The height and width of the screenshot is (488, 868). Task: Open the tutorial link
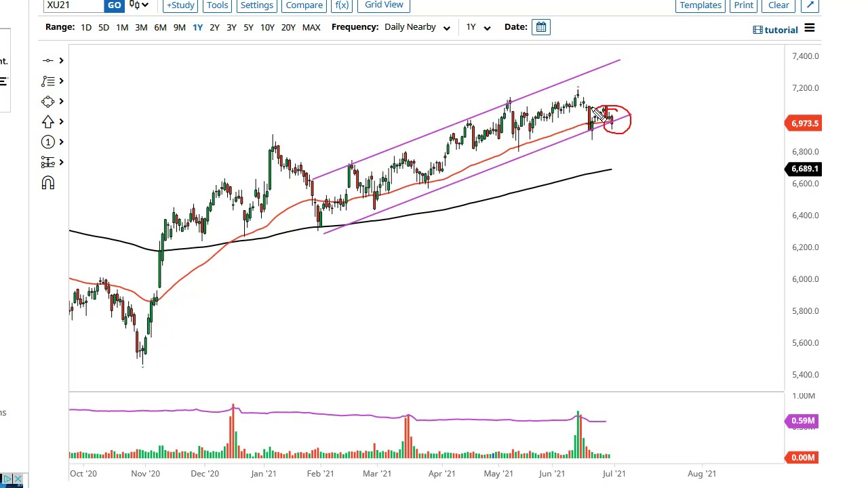(x=781, y=30)
